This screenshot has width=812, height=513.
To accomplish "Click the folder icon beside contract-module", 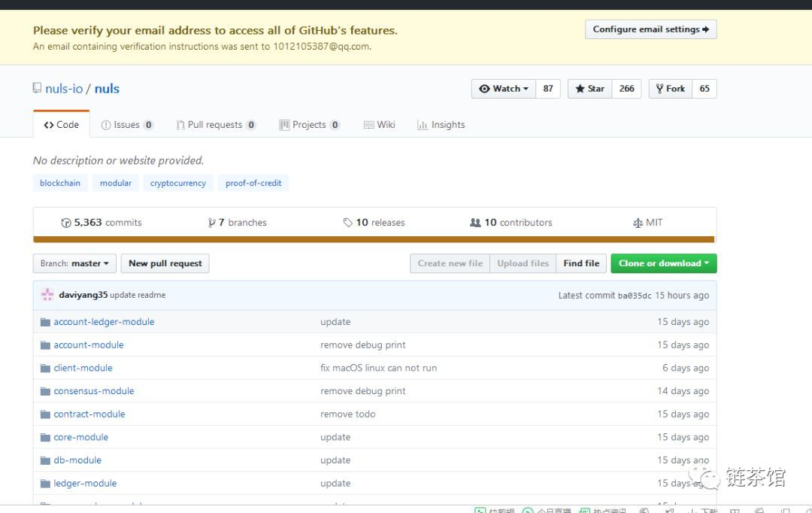I will pos(46,414).
